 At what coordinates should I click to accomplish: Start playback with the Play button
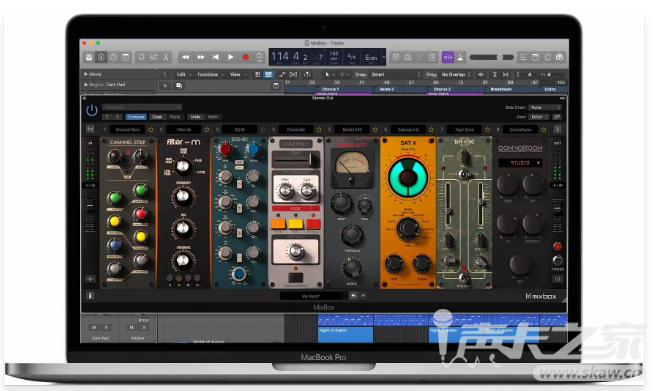click(x=231, y=57)
